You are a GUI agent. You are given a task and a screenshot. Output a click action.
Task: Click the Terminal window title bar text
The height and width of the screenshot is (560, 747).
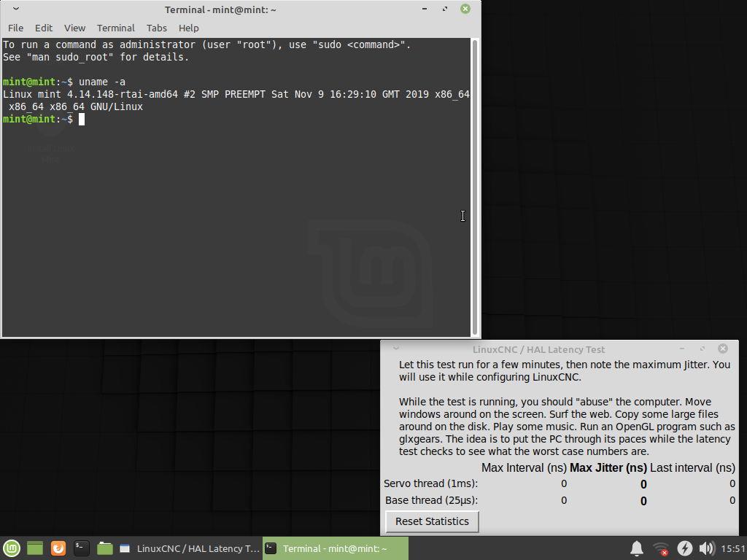pos(220,9)
